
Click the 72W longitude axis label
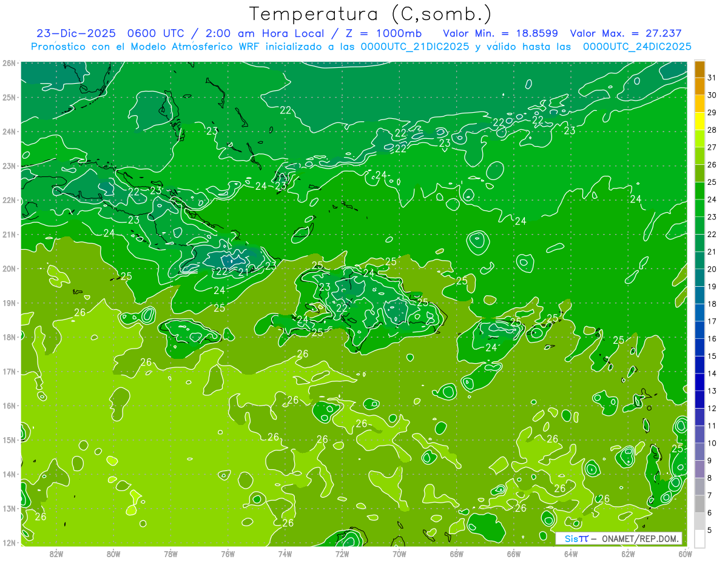(342, 554)
